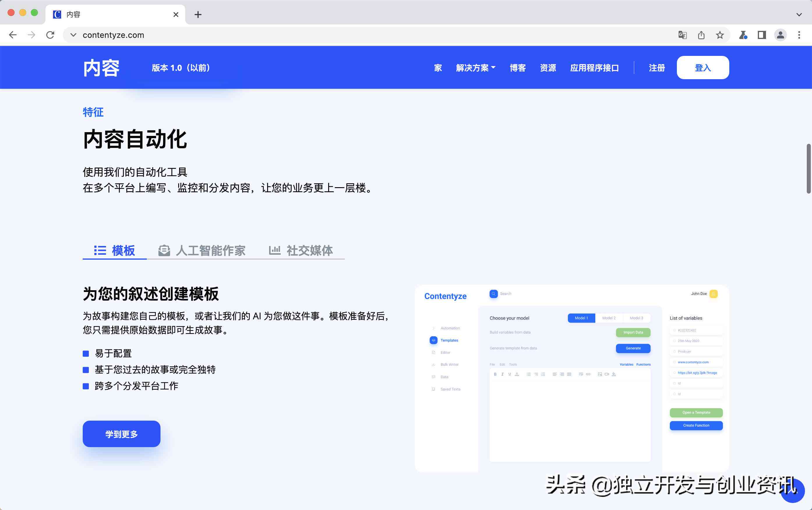Select the 内容 browser tab

tap(115, 15)
